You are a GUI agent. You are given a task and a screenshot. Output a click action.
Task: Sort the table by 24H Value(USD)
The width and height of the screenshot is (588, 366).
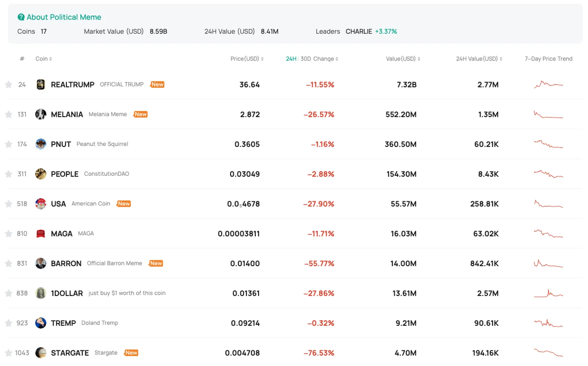click(x=479, y=59)
